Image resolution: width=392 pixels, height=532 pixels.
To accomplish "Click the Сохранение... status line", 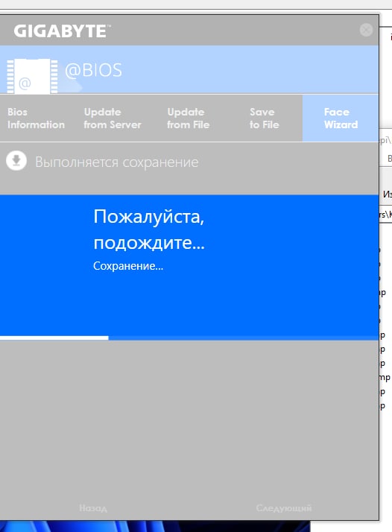I will click(x=128, y=266).
